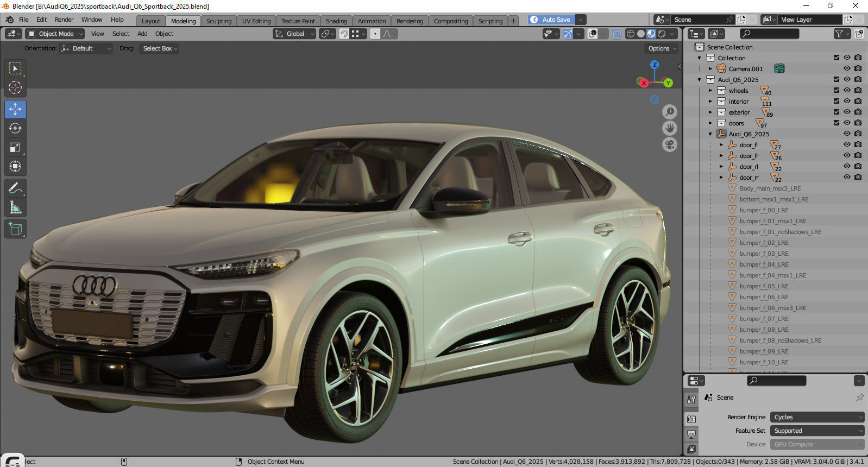Open the Render menu

[x=64, y=20]
